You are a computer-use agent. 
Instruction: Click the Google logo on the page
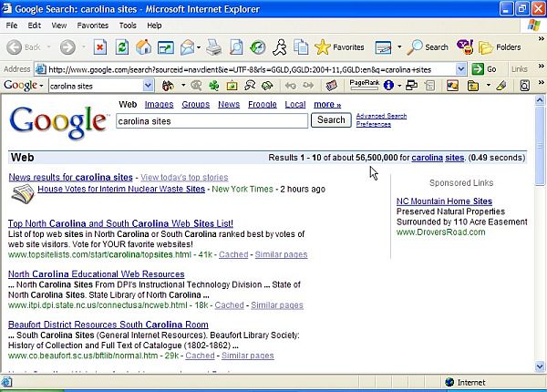pyautogui.click(x=59, y=121)
